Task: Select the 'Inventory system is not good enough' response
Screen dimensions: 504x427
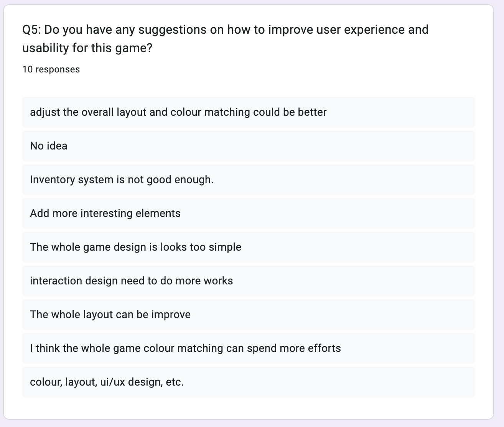Action: (249, 180)
